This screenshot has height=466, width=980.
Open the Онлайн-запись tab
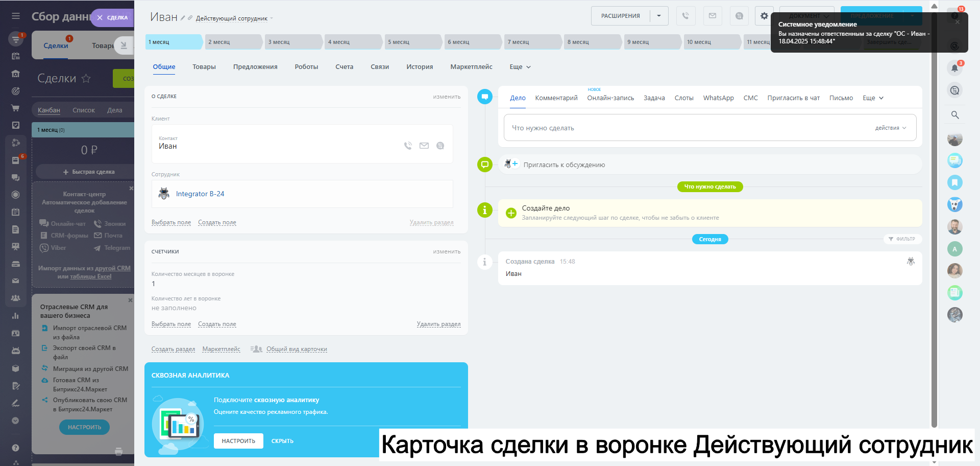610,98
